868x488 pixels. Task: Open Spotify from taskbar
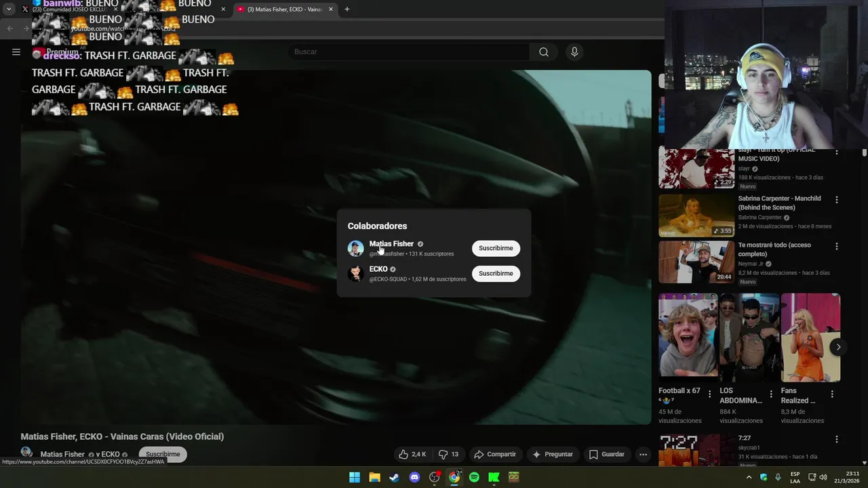(474, 477)
